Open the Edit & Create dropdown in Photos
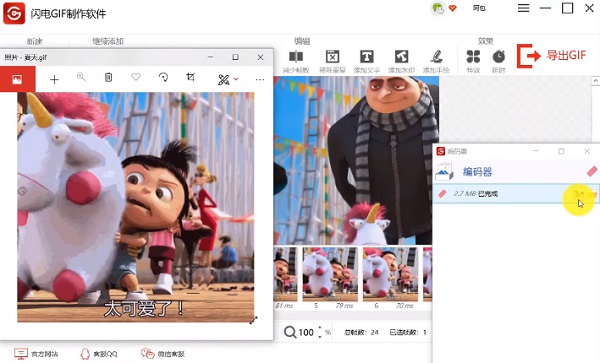The height and width of the screenshot is (363, 600). point(228,80)
